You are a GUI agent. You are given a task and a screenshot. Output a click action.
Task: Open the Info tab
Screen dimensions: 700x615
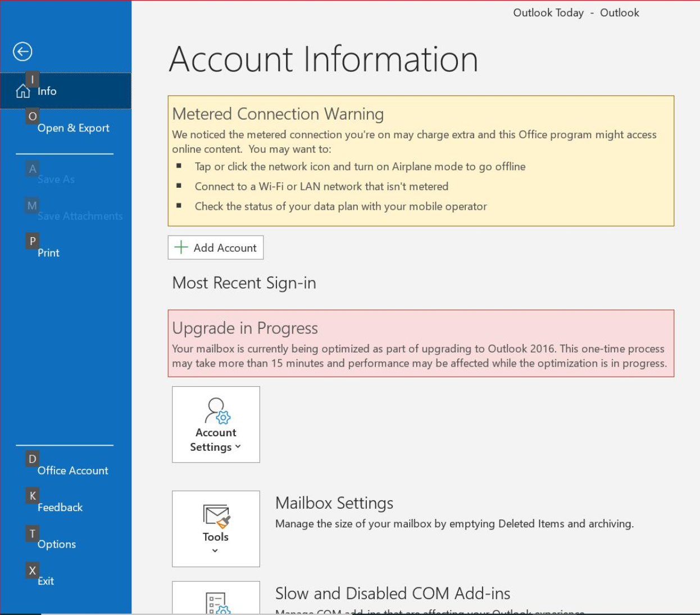coord(66,91)
